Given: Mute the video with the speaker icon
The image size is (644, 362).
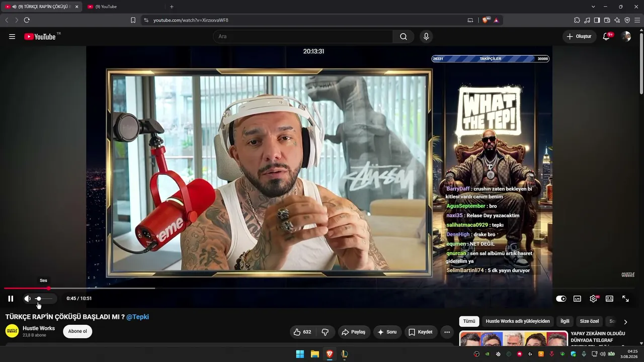Looking at the screenshot, I should [27, 299].
